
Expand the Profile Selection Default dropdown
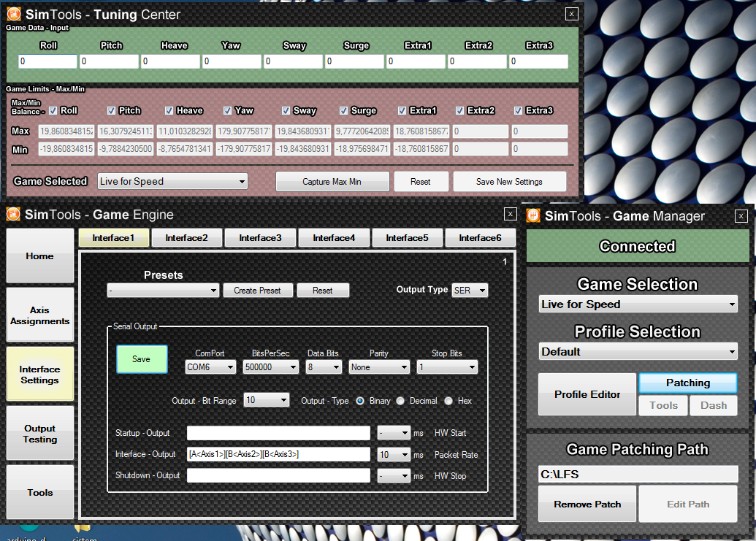pos(638,352)
